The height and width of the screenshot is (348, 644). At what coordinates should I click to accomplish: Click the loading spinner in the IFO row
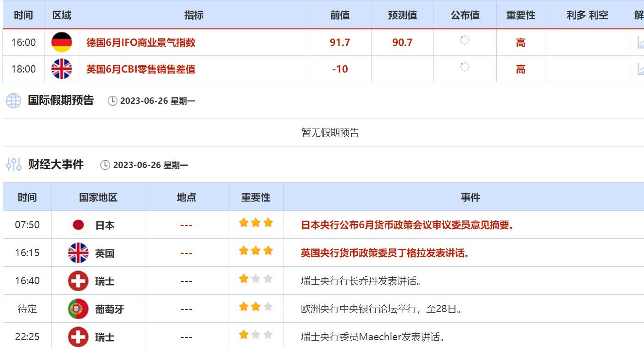pyautogui.click(x=465, y=41)
